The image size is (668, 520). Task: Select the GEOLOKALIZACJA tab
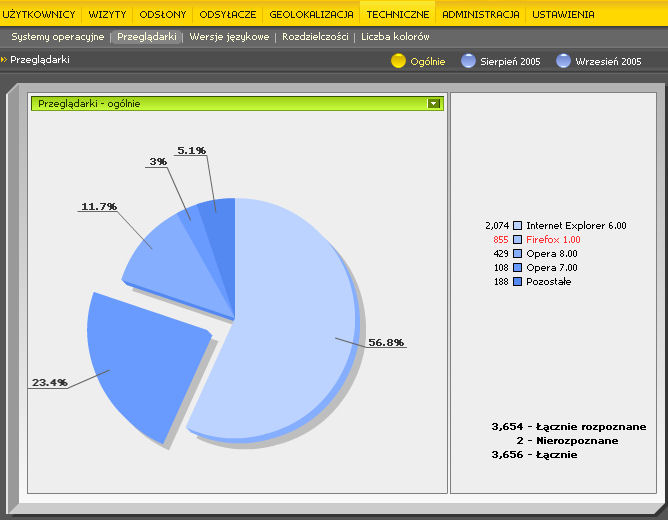pos(311,14)
